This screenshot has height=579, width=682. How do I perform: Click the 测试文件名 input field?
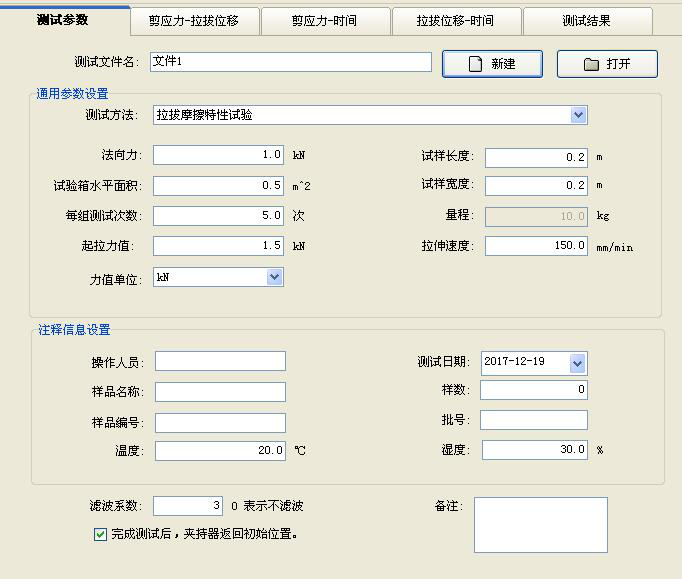(x=290, y=62)
